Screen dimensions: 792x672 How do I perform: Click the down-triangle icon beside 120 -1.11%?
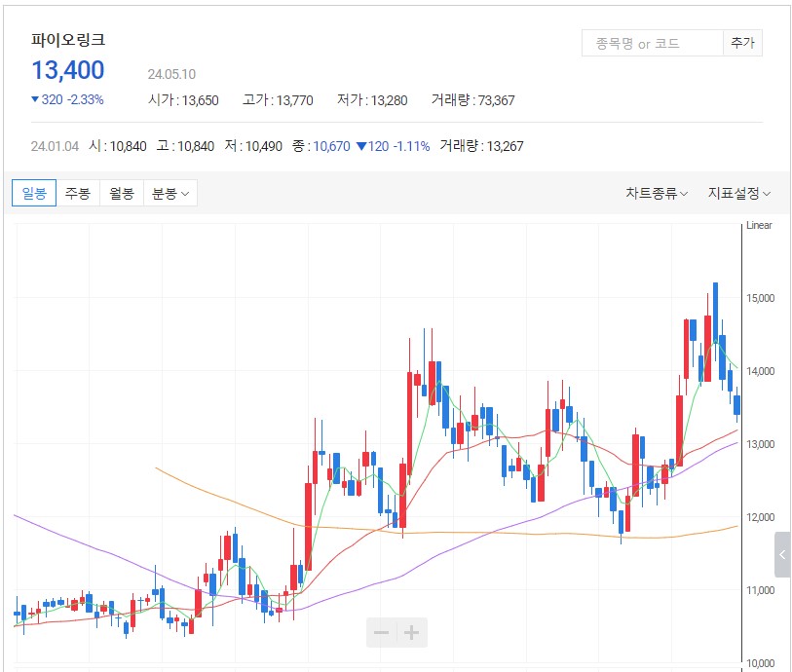[x=360, y=146]
